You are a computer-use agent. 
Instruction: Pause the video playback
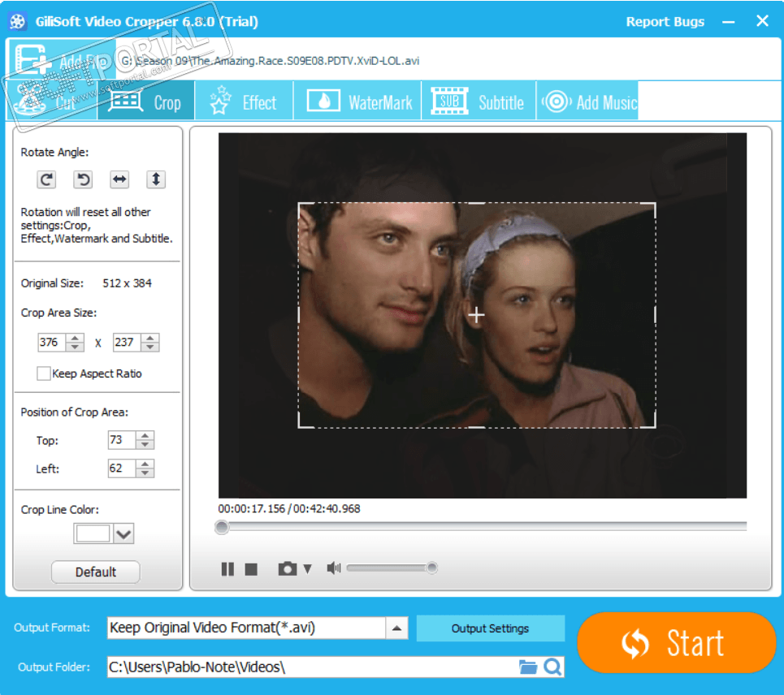pyautogui.click(x=227, y=568)
